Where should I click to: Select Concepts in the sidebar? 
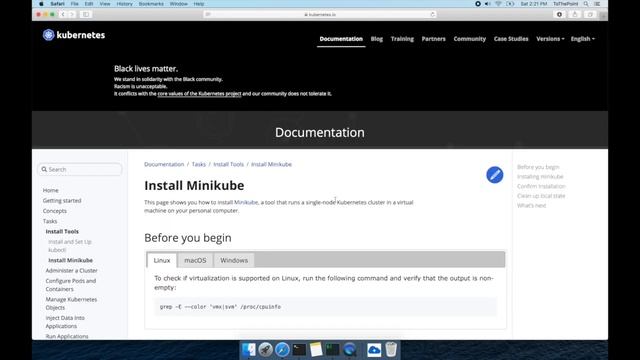[55, 211]
